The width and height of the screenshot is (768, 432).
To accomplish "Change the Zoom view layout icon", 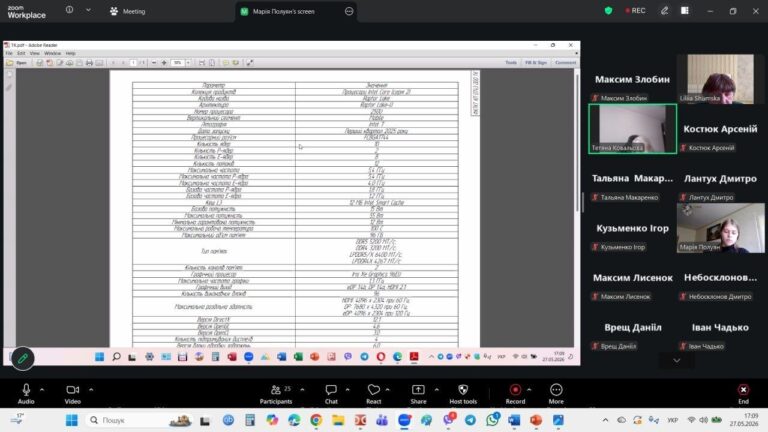I will point(685,11).
